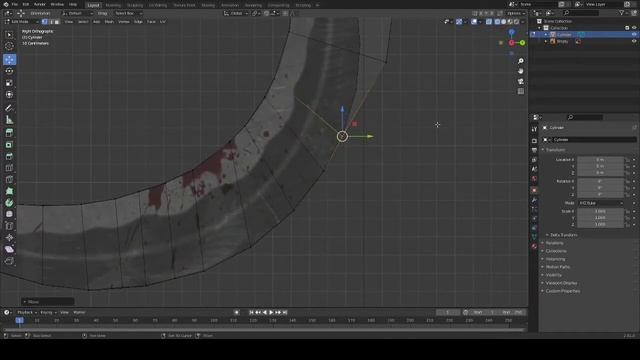640x360 pixels.
Task: Select the Loop Cut tool
Action: pyautogui.click(x=9, y=168)
